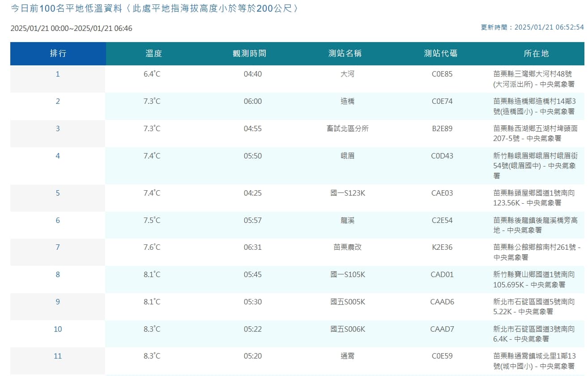This screenshot has width=588, height=376.
Task: Click station name 國五S006K
Action: pyautogui.click(x=348, y=329)
